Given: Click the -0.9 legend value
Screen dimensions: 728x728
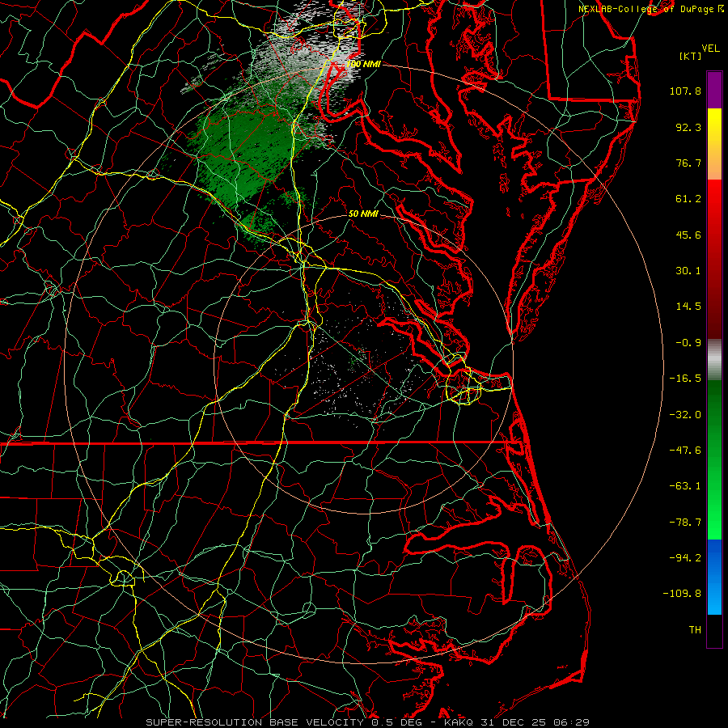Looking at the screenshot, I should coord(688,343).
